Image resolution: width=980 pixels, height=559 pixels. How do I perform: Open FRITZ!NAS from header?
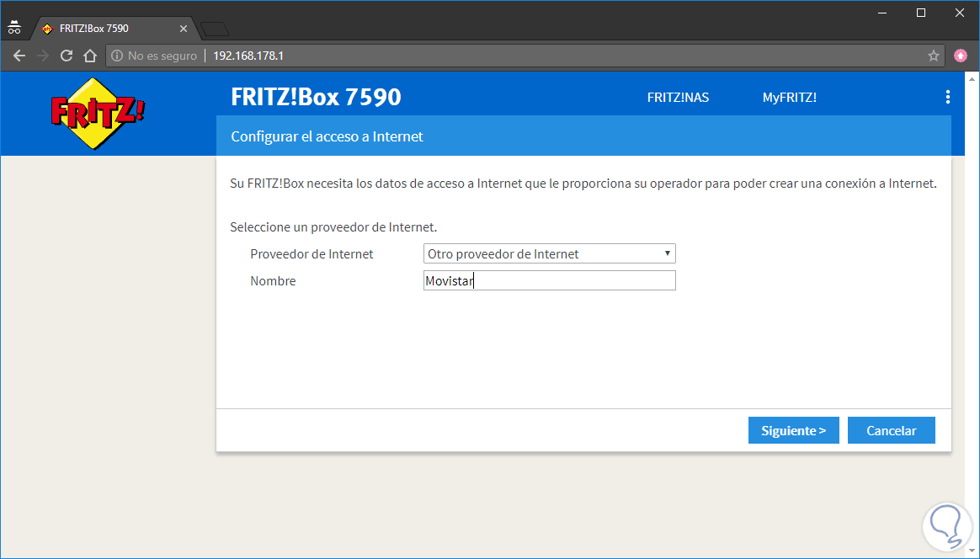tap(678, 98)
